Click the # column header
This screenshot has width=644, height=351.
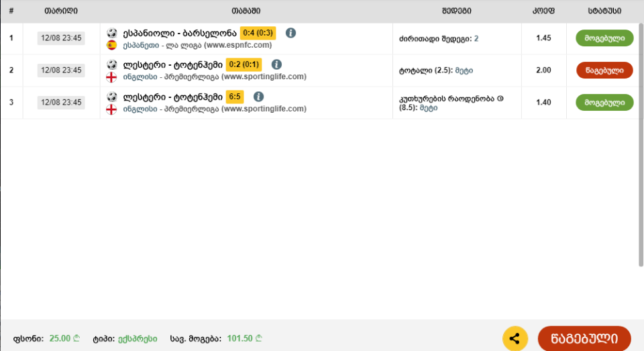click(x=11, y=11)
